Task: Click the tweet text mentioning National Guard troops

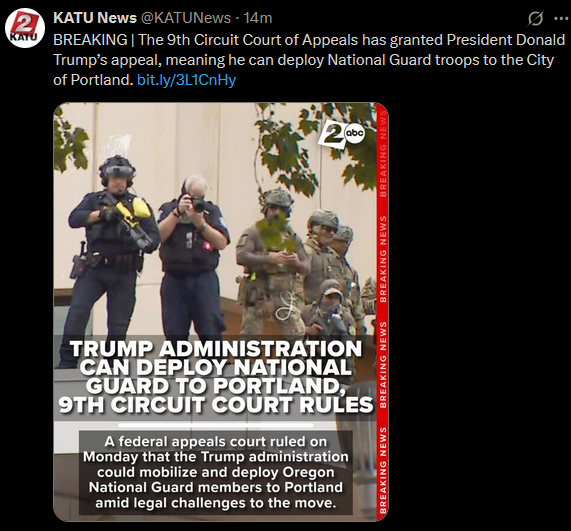Action: click(308, 60)
